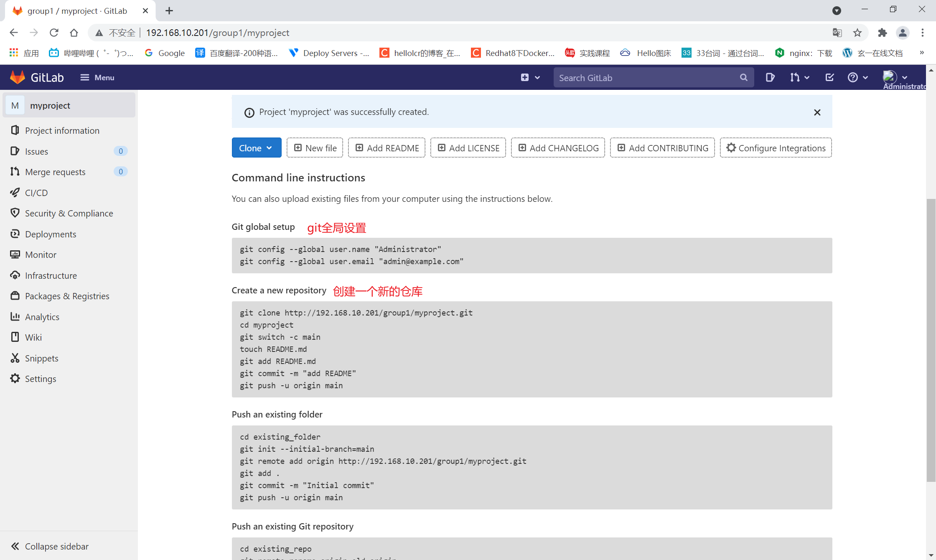Image resolution: width=936 pixels, height=560 pixels.
Task: Open Security & Compliance shield item
Action: (x=69, y=213)
